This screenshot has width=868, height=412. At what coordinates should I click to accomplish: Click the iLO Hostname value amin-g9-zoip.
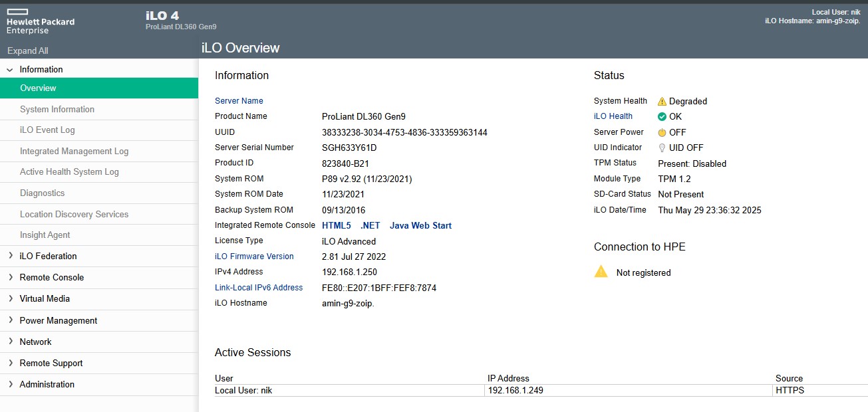click(x=349, y=303)
